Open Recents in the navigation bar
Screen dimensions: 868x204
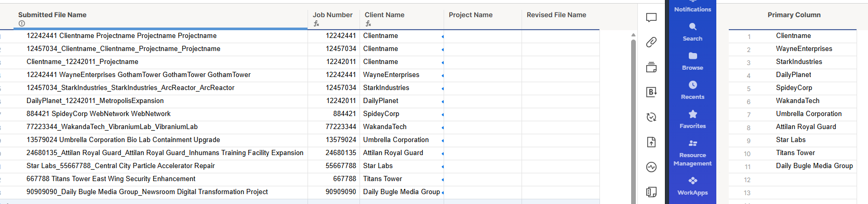pyautogui.click(x=692, y=90)
